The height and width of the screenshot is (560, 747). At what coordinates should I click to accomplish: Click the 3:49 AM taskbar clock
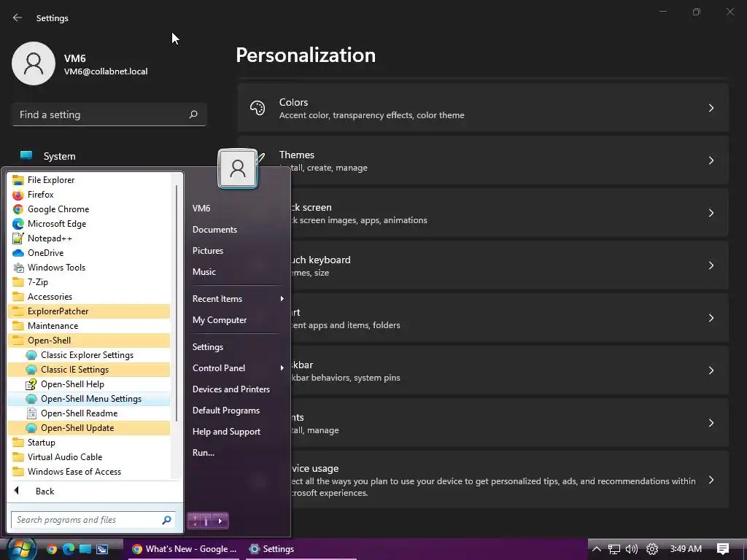click(686, 549)
